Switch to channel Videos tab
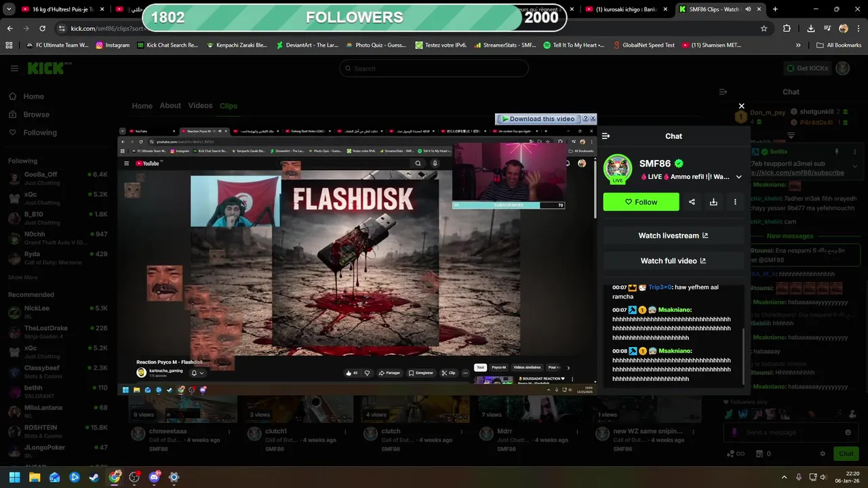 (x=200, y=106)
